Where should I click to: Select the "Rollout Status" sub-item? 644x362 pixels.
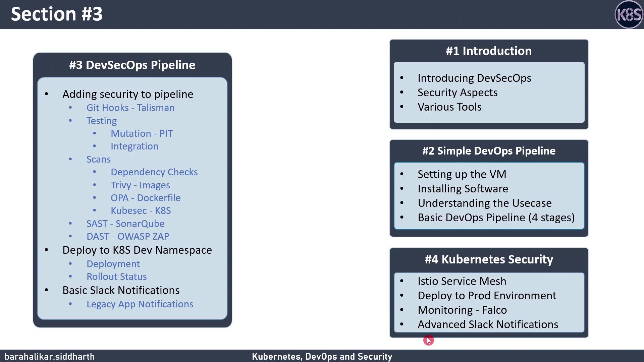coord(116,277)
